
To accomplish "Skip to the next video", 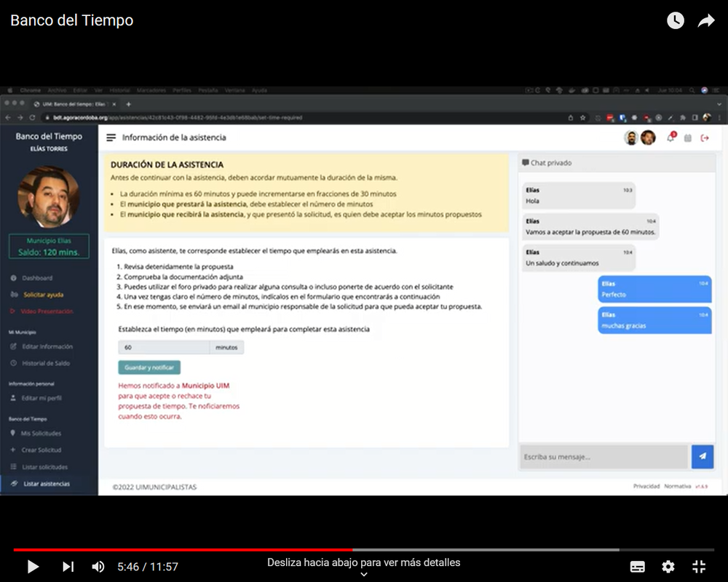I will (68, 566).
